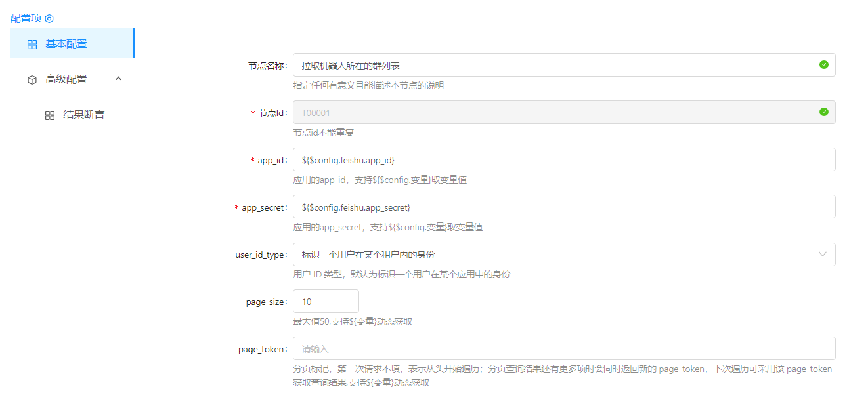
Task: Click the settings icon beside 配置项
Action: pyautogui.click(x=49, y=18)
